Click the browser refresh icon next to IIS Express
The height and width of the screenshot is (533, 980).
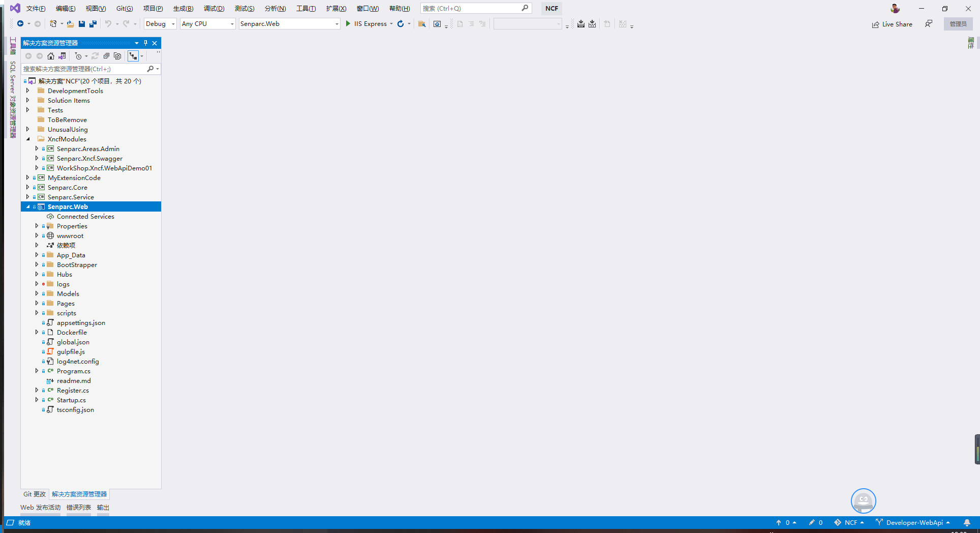tap(401, 24)
